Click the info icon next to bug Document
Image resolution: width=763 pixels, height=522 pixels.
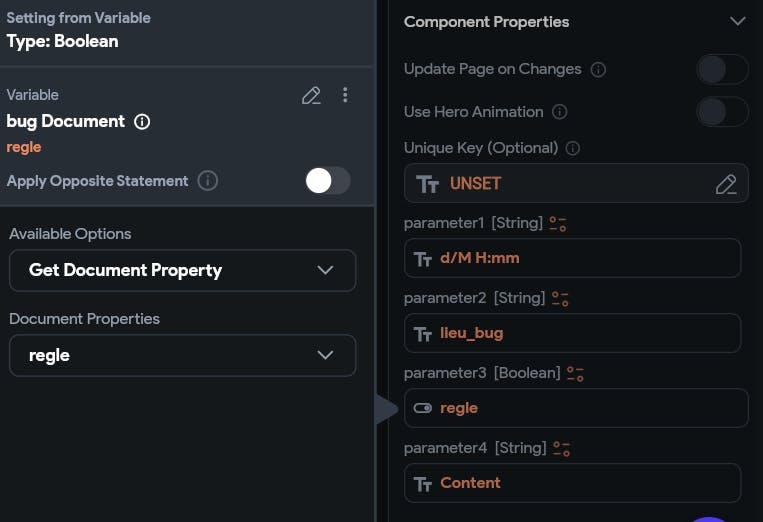(x=142, y=122)
